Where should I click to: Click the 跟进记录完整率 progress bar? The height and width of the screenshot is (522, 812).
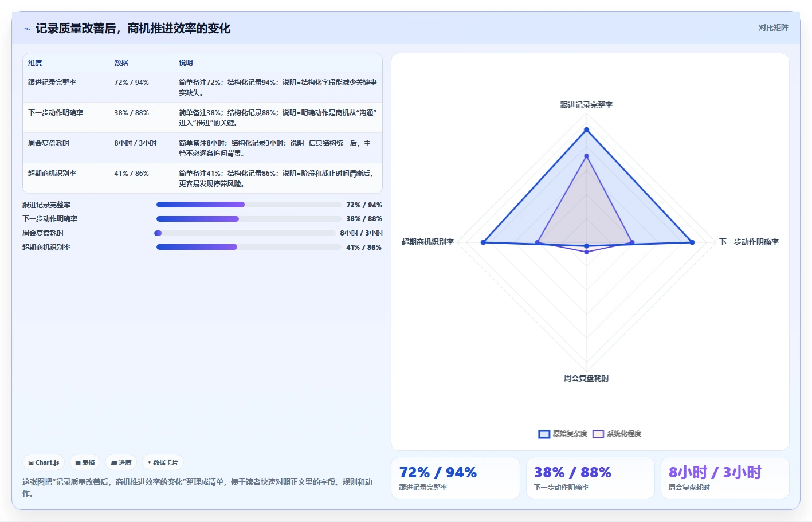pos(249,205)
